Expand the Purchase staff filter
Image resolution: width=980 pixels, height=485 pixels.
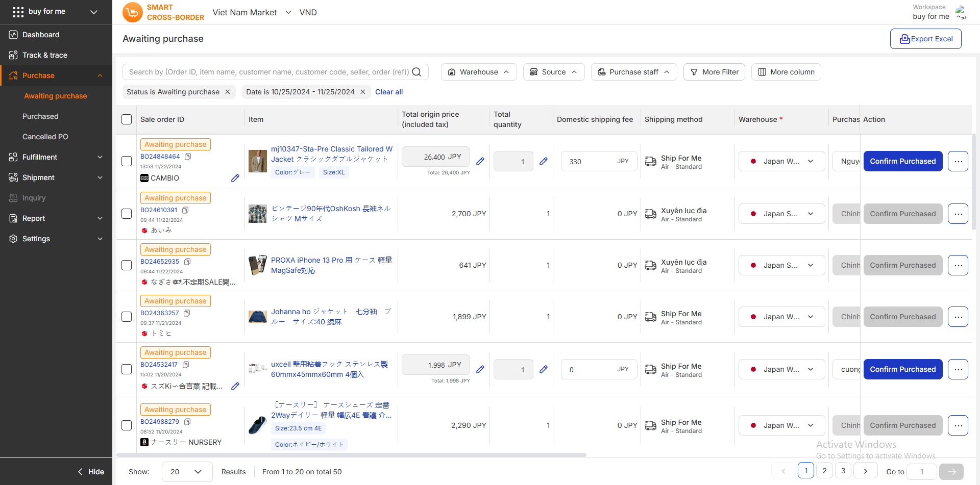(x=633, y=72)
